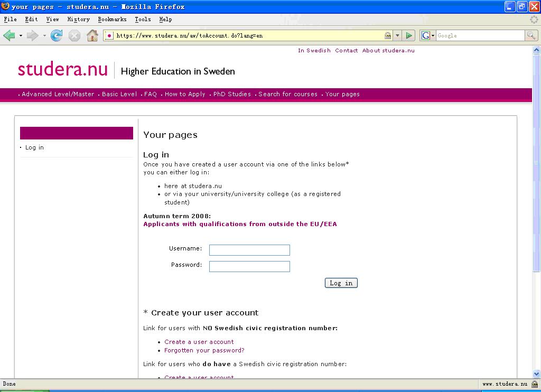Open Search for courses navigation item
This screenshot has height=392, width=541.
[288, 94]
